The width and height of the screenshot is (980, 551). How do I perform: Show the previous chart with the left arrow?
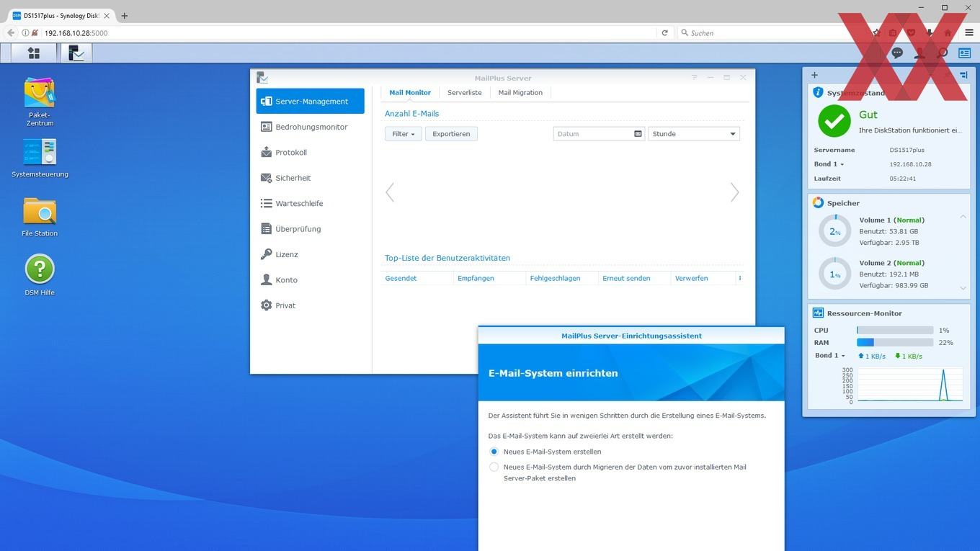[x=390, y=192]
